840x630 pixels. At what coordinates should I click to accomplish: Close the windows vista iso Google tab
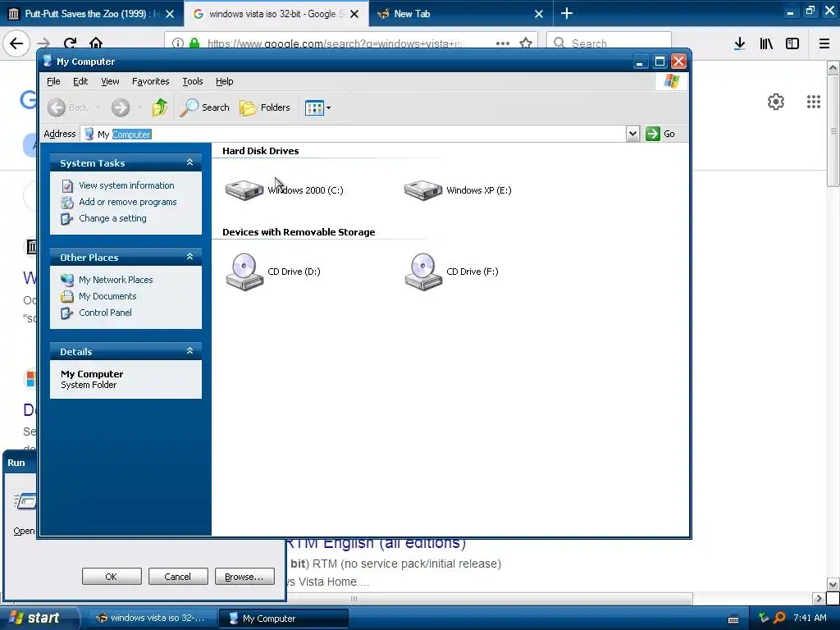tap(354, 14)
